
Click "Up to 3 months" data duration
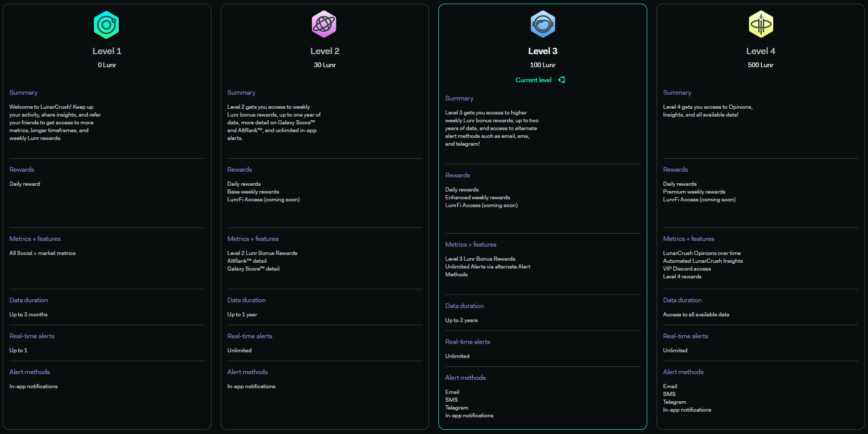pyautogui.click(x=28, y=315)
